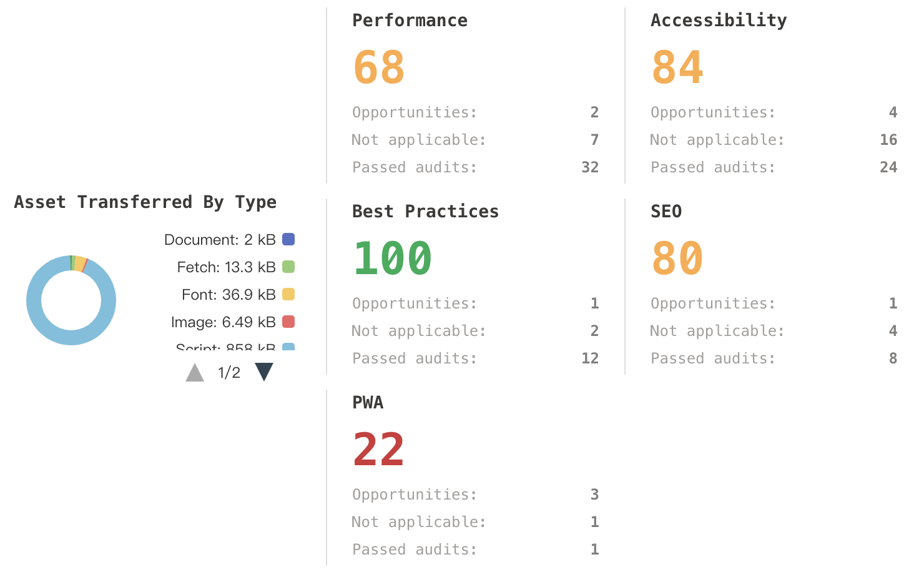Click the yellow Font legend swatch
Screen dimensions: 924x577
point(288,294)
